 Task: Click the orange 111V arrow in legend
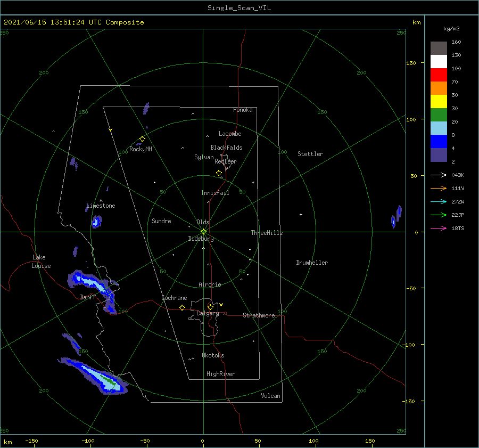point(439,189)
